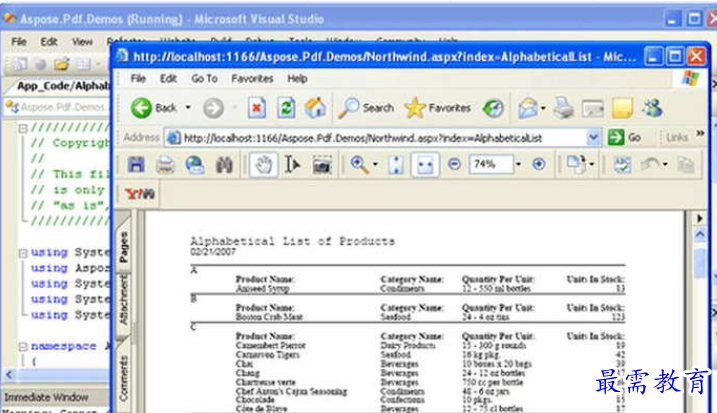Go to the Home page icon

pos(315,108)
